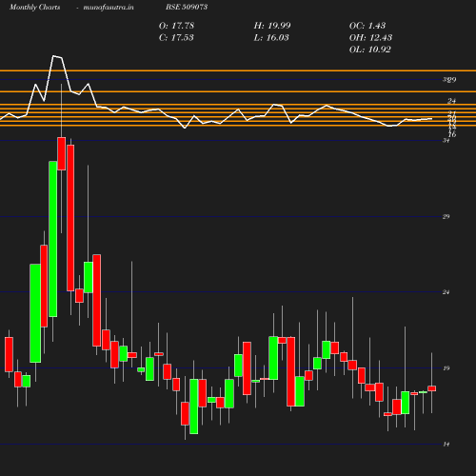Click the tallest green candlestick body
The image size is (476, 476).
53,239
